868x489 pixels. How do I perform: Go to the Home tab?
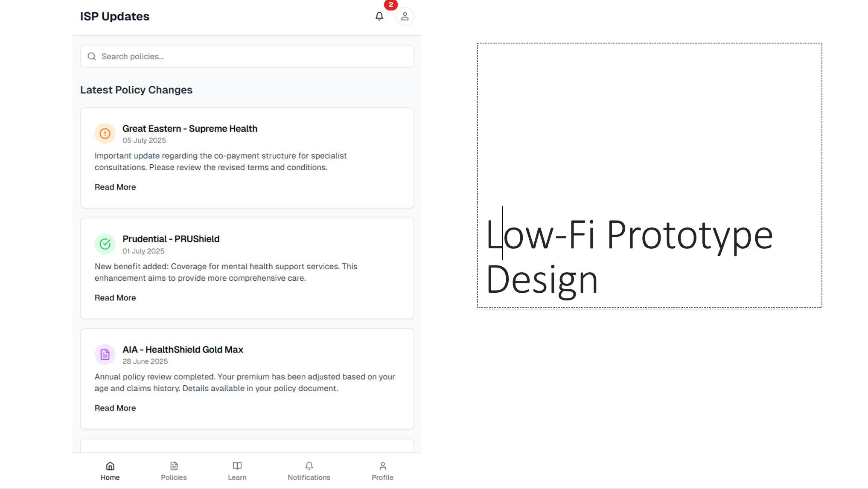[110, 471]
